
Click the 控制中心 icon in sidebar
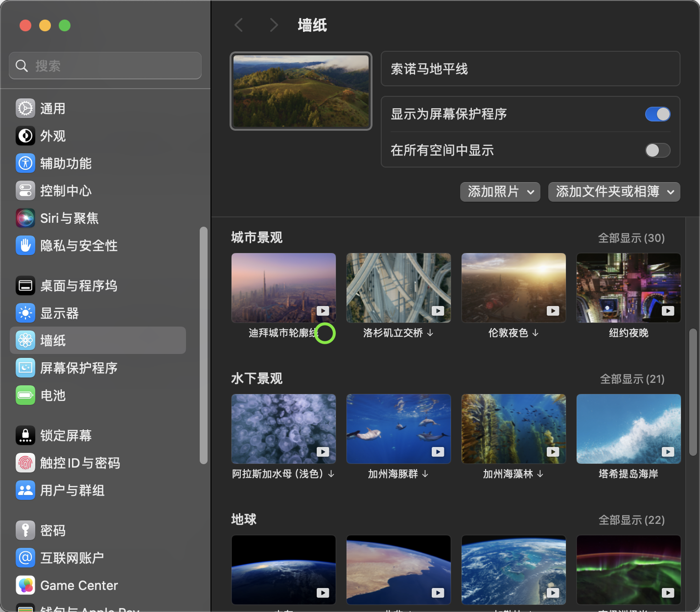pos(25,190)
